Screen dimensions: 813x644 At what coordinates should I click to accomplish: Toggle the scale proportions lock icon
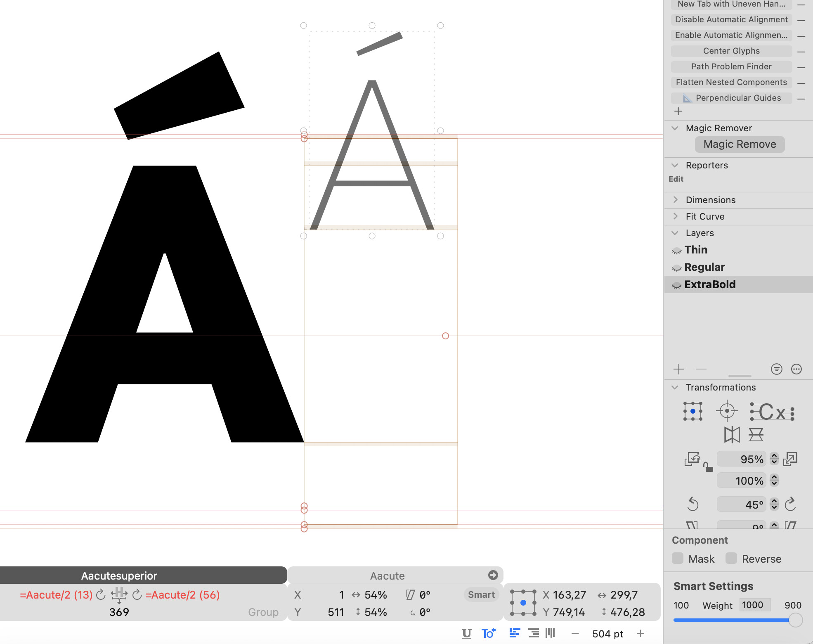coord(708,467)
